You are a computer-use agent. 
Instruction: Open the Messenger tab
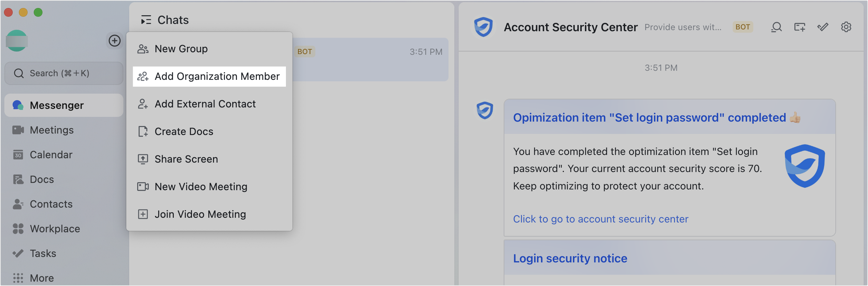(56, 105)
